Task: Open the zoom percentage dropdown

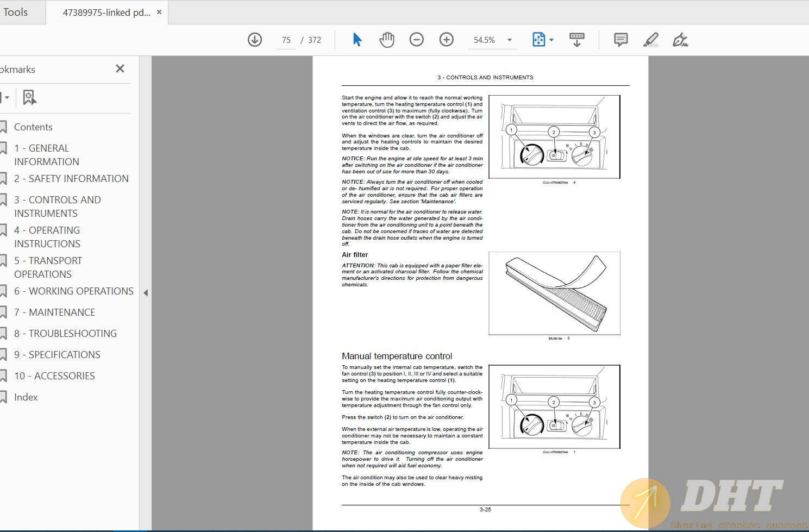Action: tap(509, 40)
